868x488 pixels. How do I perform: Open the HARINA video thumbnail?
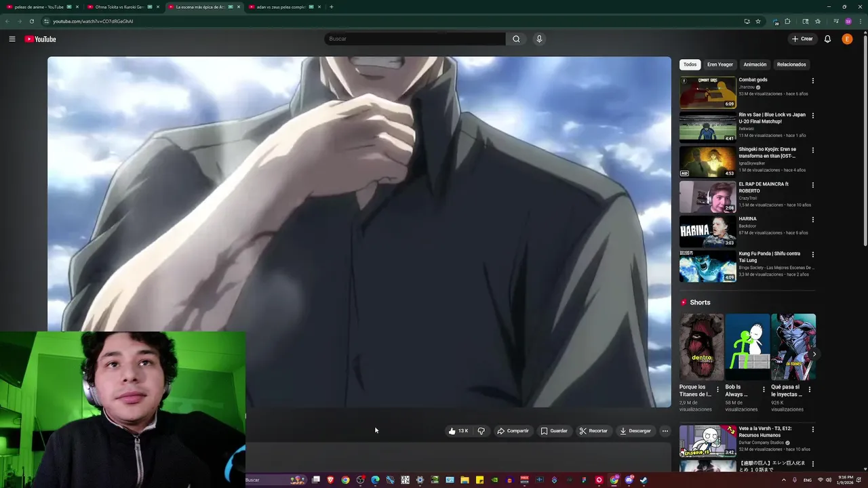point(708,231)
